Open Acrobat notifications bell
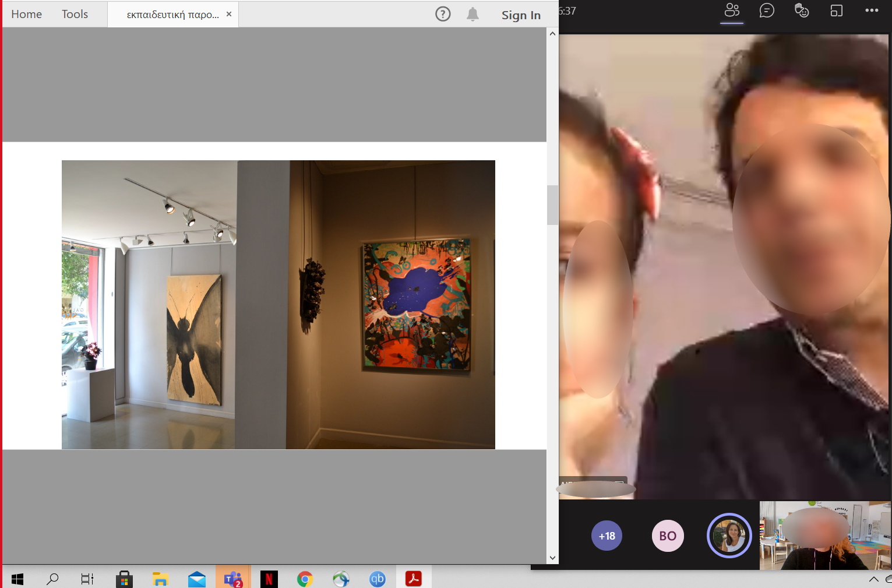The height and width of the screenshot is (588, 892). pyautogui.click(x=473, y=14)
